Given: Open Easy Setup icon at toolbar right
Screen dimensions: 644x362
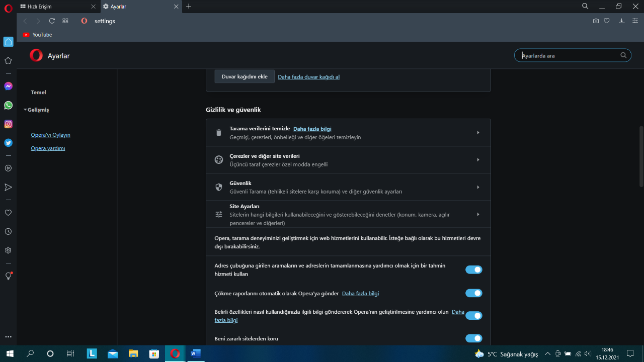Looking at the screenshot, I should (635, 21).
